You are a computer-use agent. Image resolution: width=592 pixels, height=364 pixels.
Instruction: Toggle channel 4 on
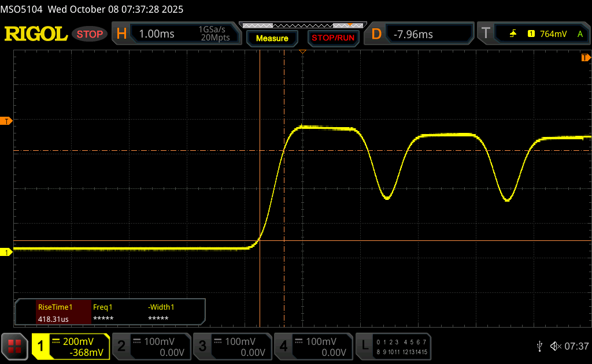313,346
